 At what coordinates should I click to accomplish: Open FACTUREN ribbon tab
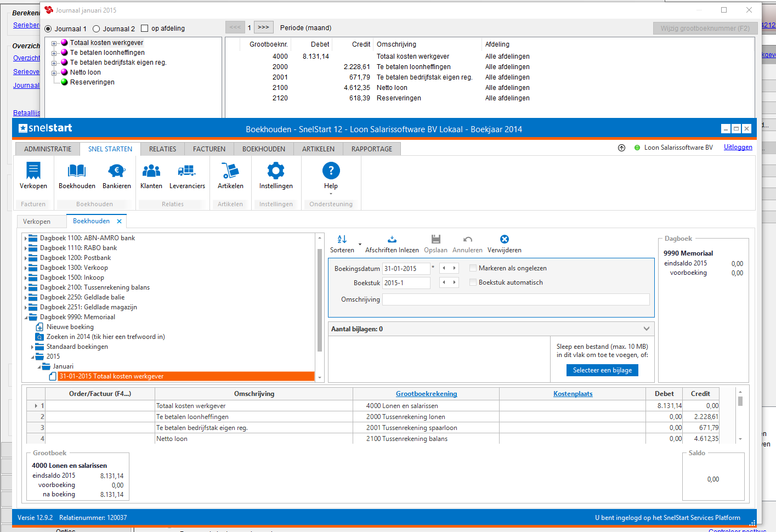209,149
